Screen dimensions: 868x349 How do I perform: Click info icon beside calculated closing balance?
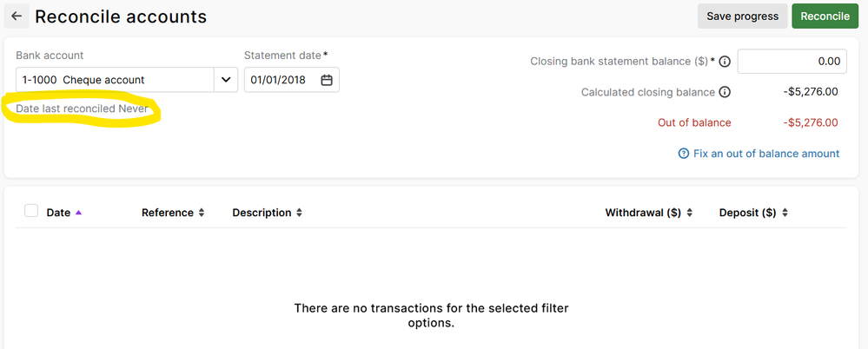pyautogui.click(x=724, y=92)
